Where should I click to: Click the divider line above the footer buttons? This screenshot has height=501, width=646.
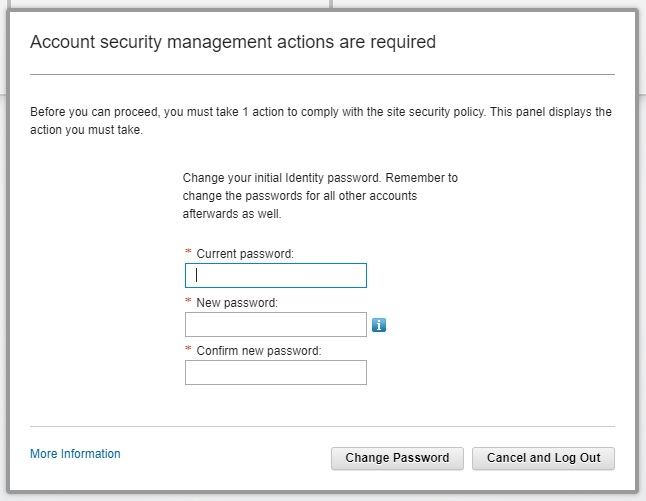click(x=322, y=427)
